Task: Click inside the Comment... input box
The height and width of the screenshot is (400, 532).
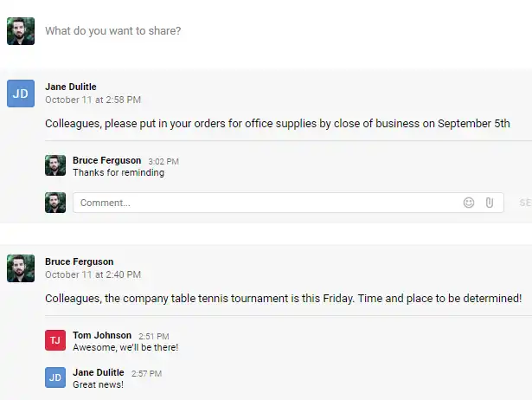Action: 265,203
